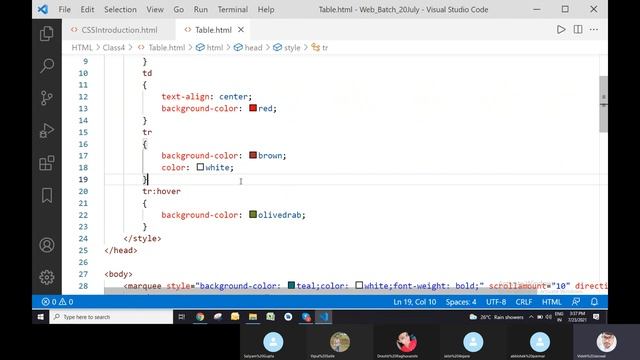Change language mode via HTML status item

[x=551, y=302]
